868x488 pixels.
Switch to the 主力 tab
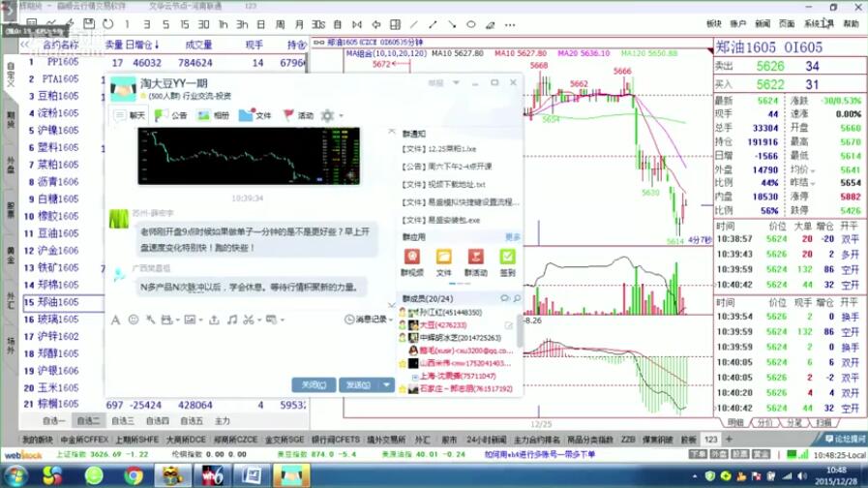223,421
